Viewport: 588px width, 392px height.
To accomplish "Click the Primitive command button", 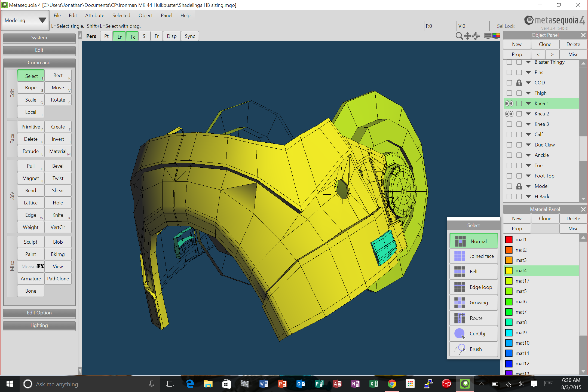I will pos(31,127).
